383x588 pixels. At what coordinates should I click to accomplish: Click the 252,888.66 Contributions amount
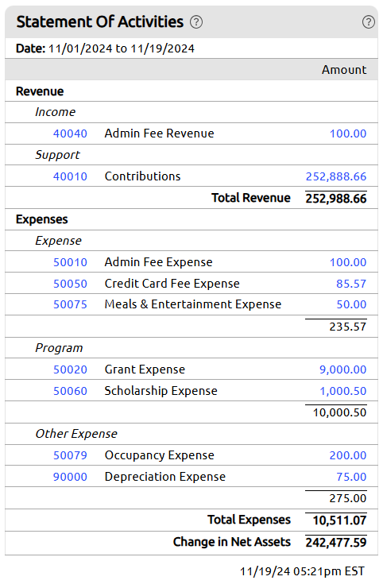336,176
